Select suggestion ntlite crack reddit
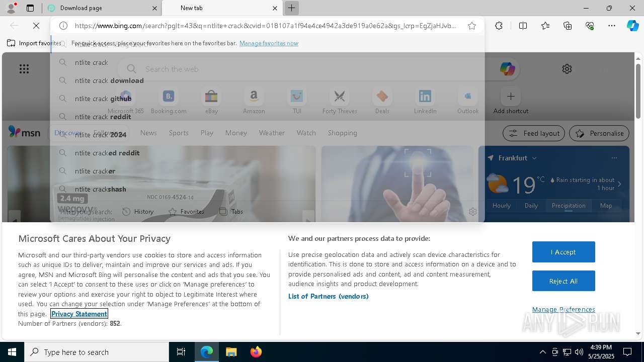Screen dimensions: 644x362 tap(267, 117)
